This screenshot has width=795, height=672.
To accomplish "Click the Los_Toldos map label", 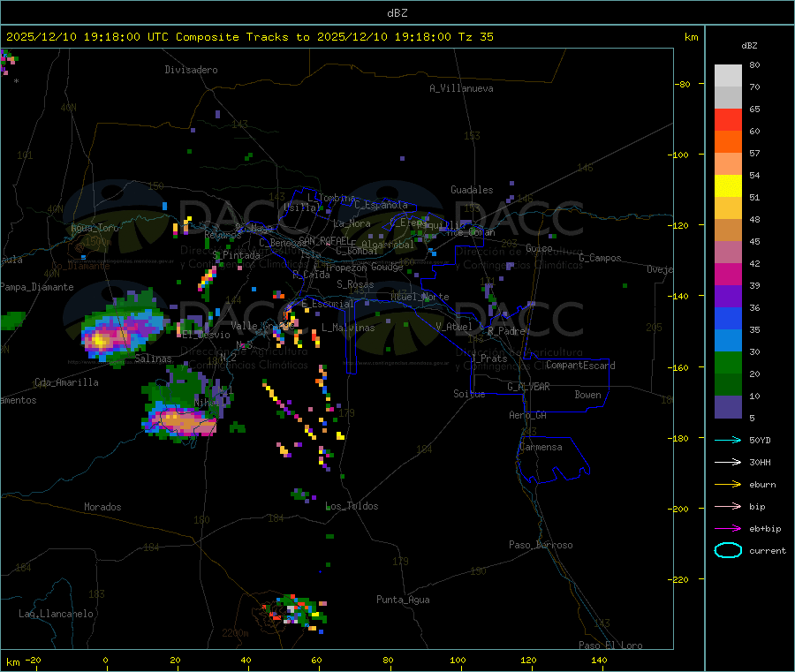I will (x=352, y=506).
